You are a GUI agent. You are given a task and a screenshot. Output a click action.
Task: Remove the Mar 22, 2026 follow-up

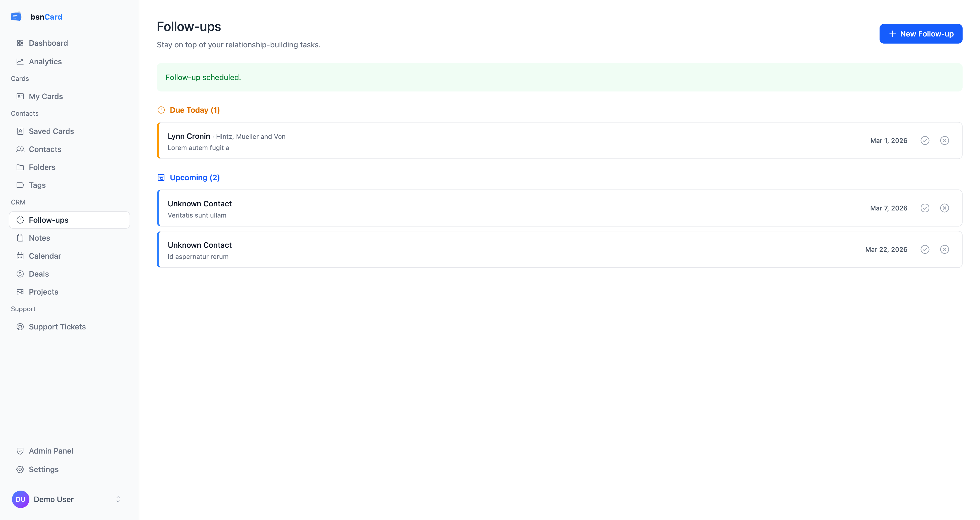point(944,250)
